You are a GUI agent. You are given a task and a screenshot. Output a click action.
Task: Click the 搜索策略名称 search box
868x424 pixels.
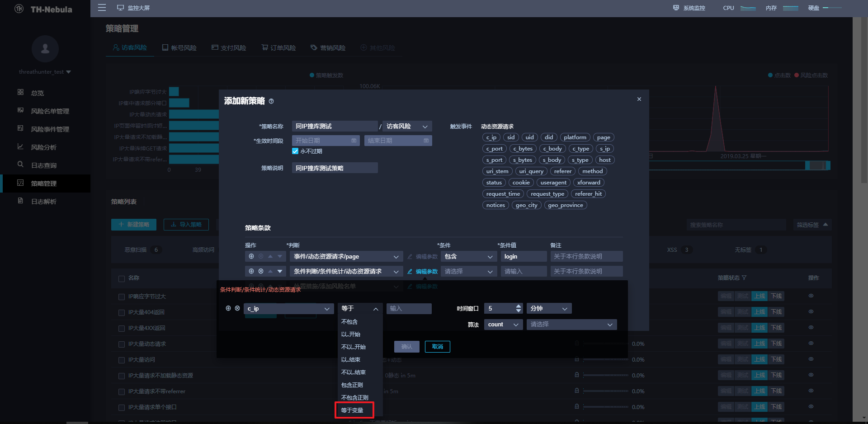[737, 225]
